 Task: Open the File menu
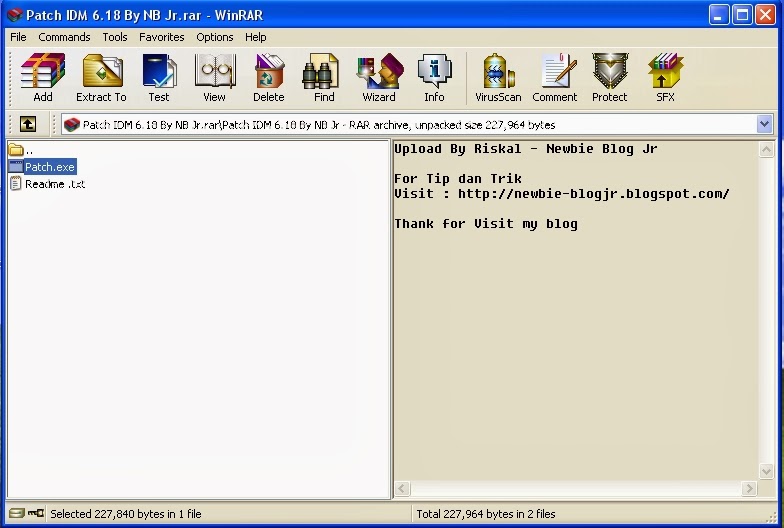pos(18,37)
